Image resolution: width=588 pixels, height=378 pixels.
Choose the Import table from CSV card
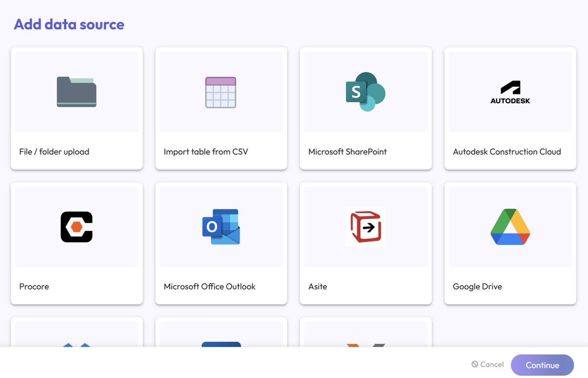[x=221, y=108]
